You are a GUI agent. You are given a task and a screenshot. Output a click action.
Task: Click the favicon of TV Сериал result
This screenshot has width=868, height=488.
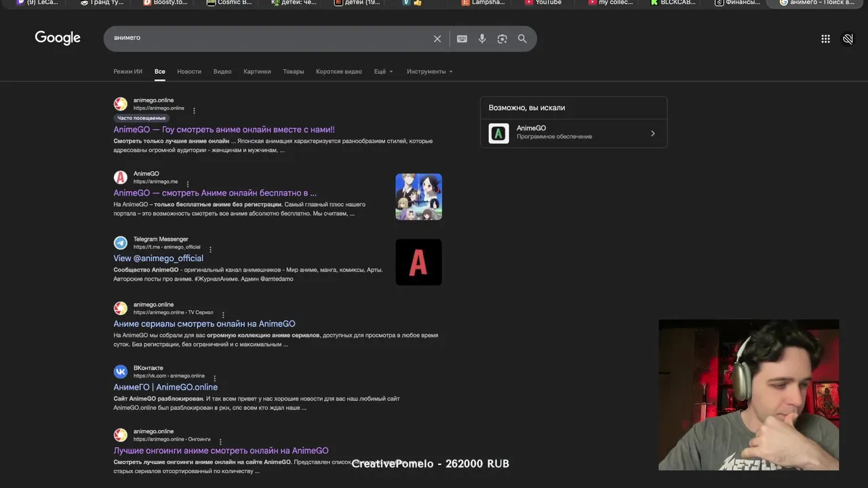click(121, 308)
